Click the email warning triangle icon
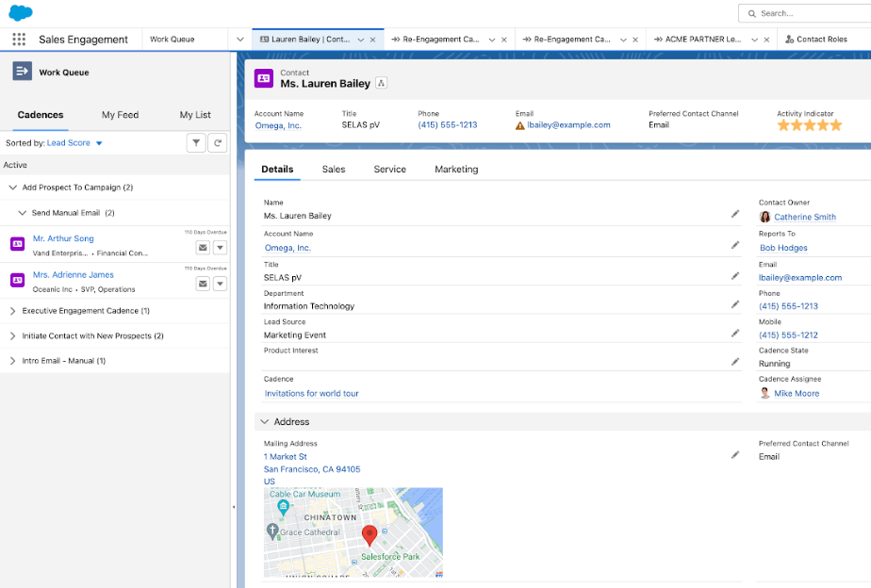This screenshot has height=588, width=871. (x=520, y=126)
